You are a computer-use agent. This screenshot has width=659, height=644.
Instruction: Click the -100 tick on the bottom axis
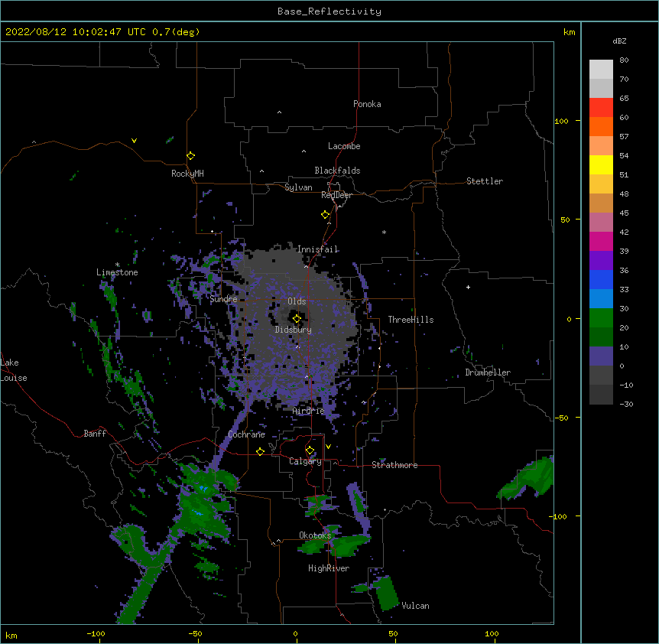pos(96,633)
